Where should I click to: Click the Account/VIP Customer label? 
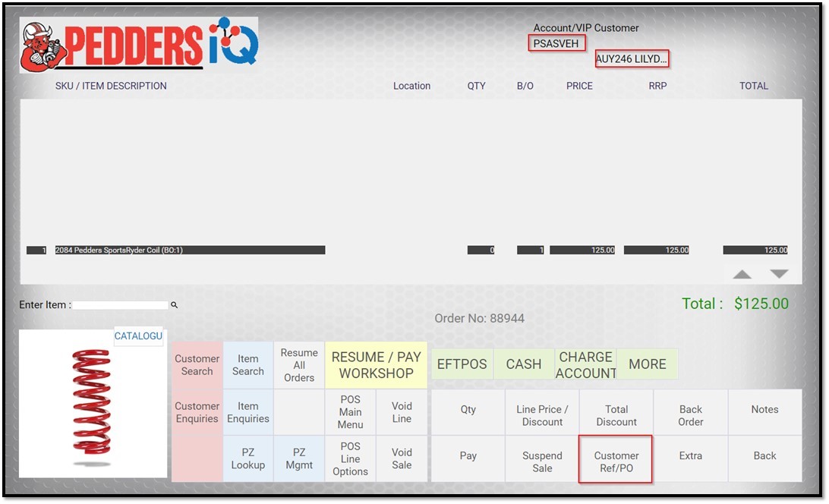(586, 28)
